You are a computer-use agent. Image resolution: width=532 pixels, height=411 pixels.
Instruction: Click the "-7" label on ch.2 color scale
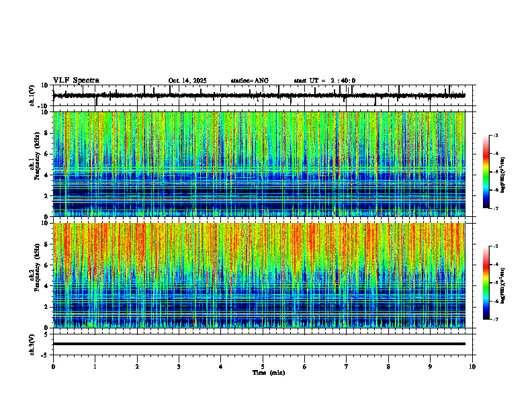(x=496, y=320)
